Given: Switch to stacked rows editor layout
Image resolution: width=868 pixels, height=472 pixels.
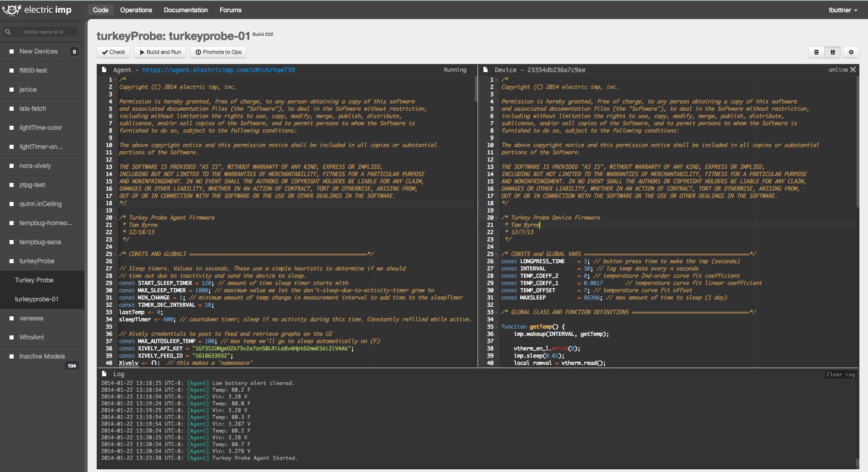Looking at the screenshot, I should (816, 52).
